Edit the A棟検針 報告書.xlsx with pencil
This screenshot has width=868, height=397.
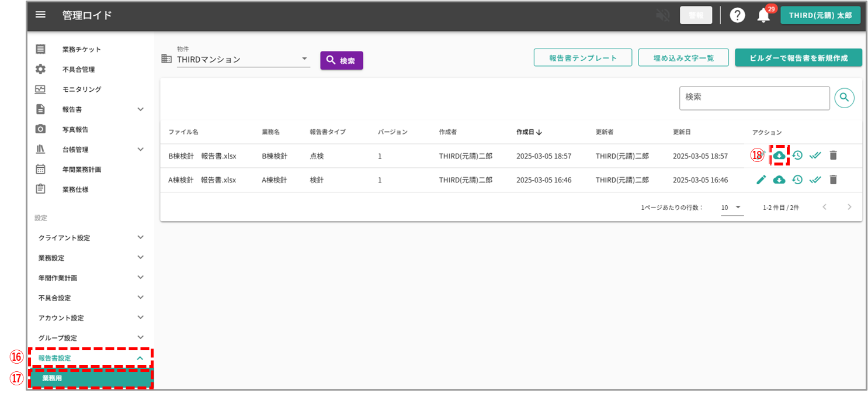[x=761, y=180]
